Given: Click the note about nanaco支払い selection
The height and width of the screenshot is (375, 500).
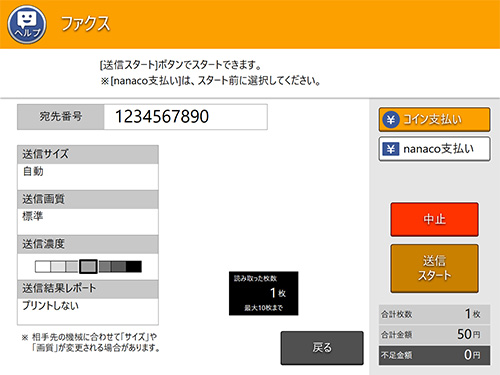Looking at the screenshot, I should point(211,81).
